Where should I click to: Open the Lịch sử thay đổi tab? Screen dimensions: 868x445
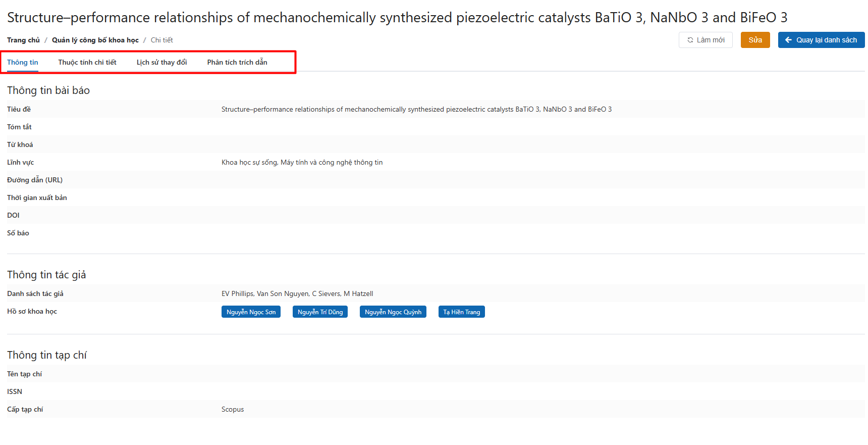click(161, 62)
